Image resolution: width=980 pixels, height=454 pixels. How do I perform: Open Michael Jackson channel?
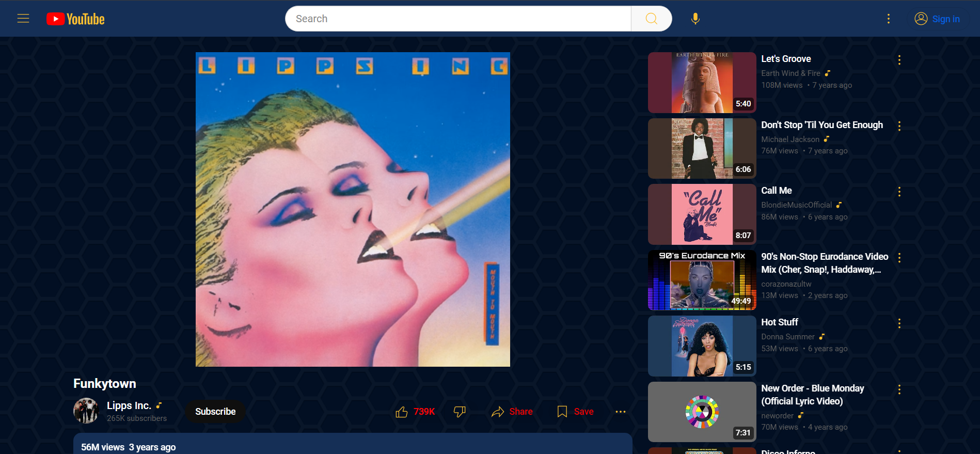790,139
